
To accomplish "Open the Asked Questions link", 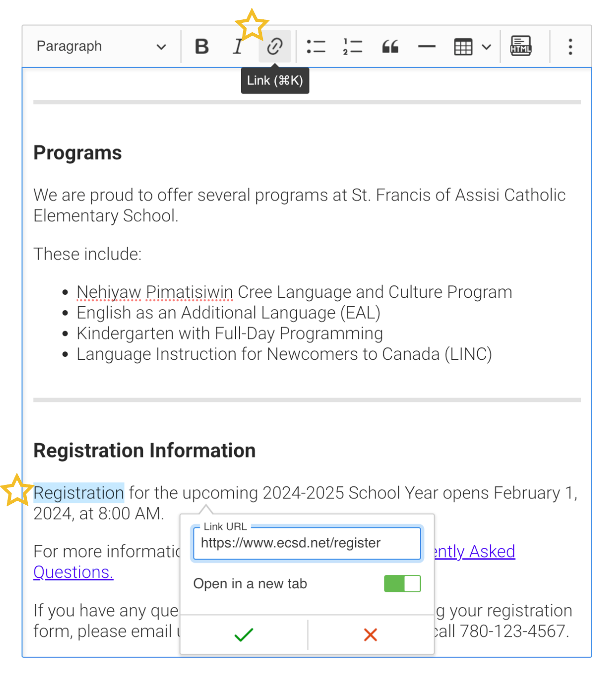I will click(475, 551).
